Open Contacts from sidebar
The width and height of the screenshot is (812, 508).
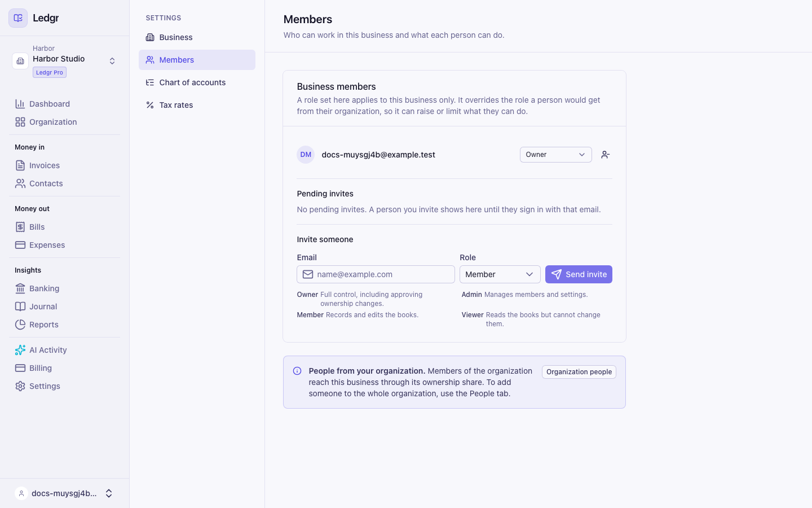click(x=64, y=183)
